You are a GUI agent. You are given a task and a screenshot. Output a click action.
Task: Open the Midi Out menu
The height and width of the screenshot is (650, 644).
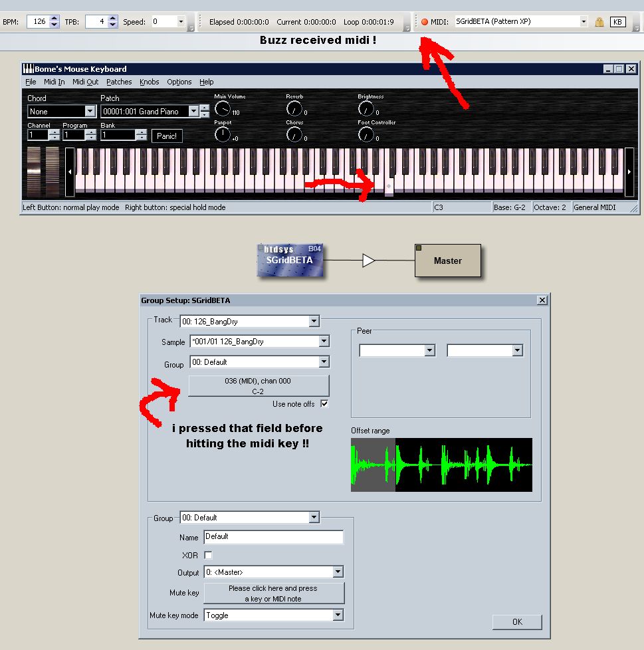tap(85, 82)
